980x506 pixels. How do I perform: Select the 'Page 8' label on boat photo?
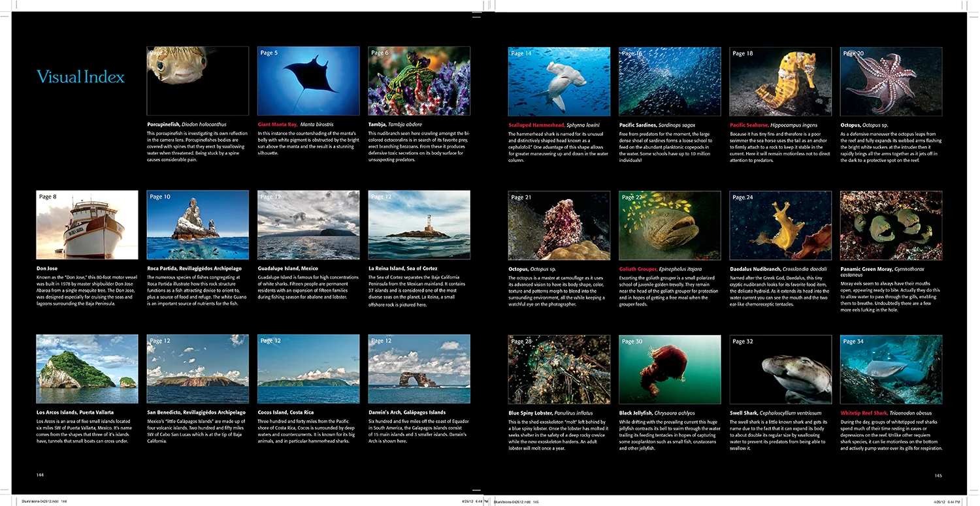48,197
